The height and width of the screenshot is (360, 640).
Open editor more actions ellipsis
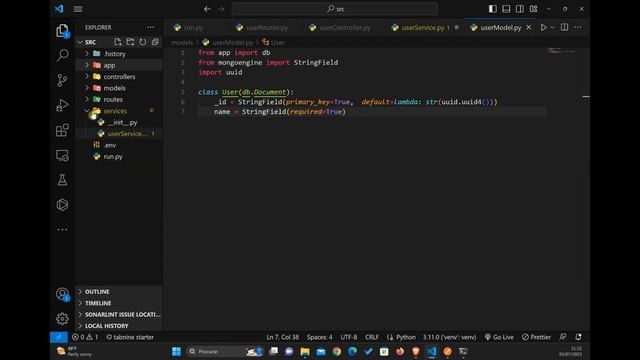pos(578,27)
